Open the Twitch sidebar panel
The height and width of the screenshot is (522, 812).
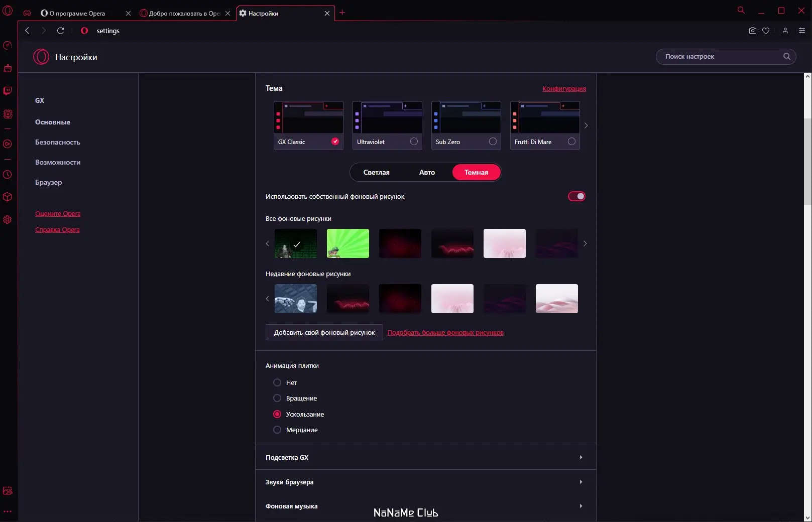click(x=8, y=91)
